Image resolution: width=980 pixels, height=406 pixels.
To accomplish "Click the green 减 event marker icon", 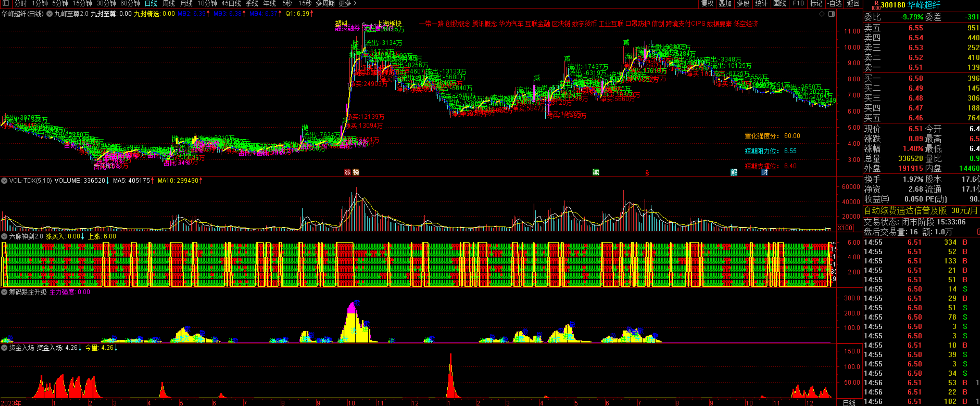I will pos(596,172).
